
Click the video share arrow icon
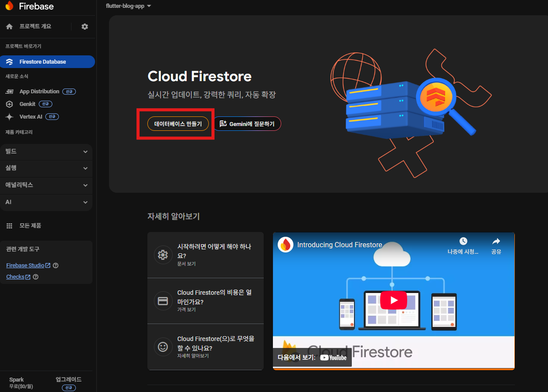[496, 241]
